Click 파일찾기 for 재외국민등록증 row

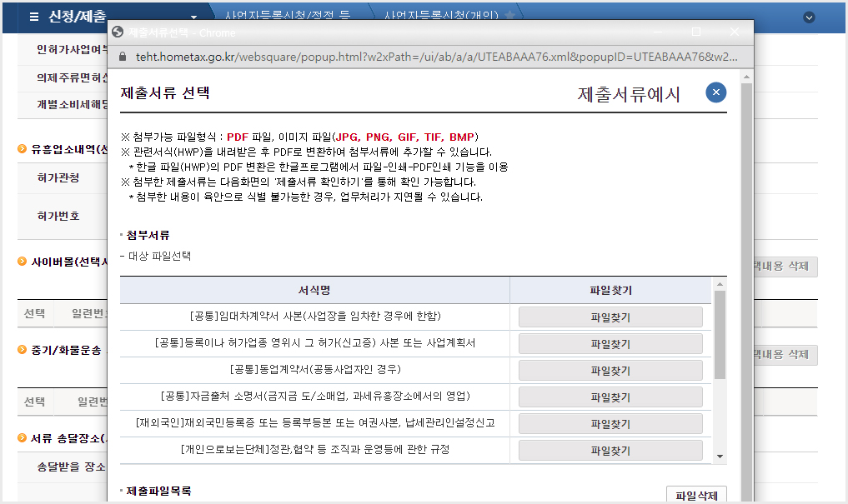click(x=610, y=423)
